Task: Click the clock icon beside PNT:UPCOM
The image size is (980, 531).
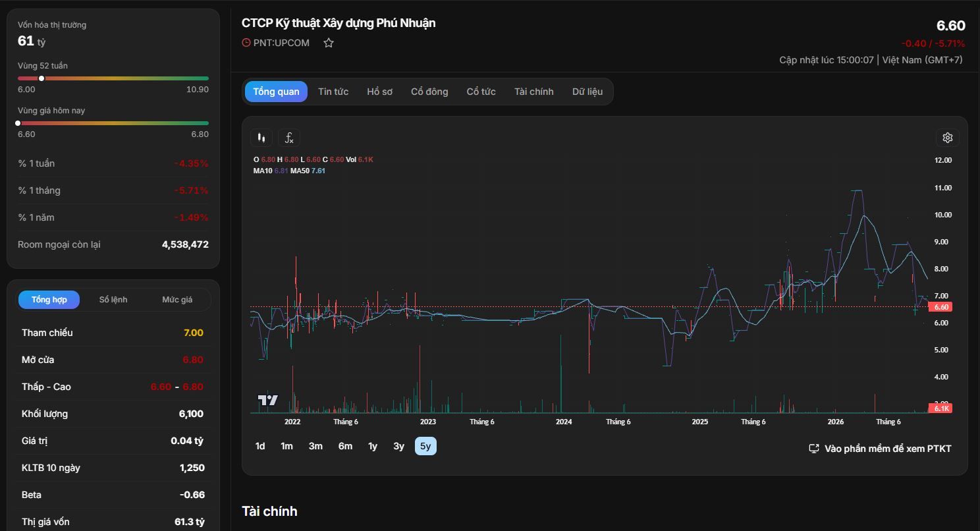Action: click(x=246, y=43)
